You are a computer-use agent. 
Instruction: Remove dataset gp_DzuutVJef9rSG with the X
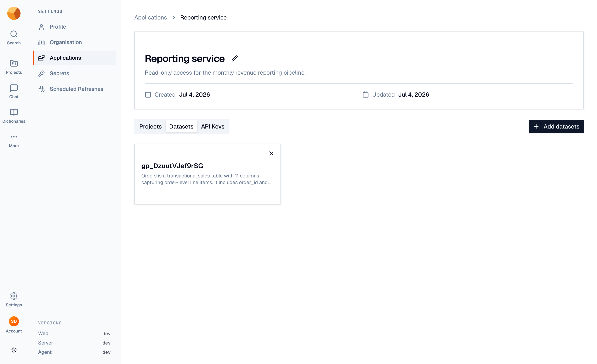pos(271,153)
